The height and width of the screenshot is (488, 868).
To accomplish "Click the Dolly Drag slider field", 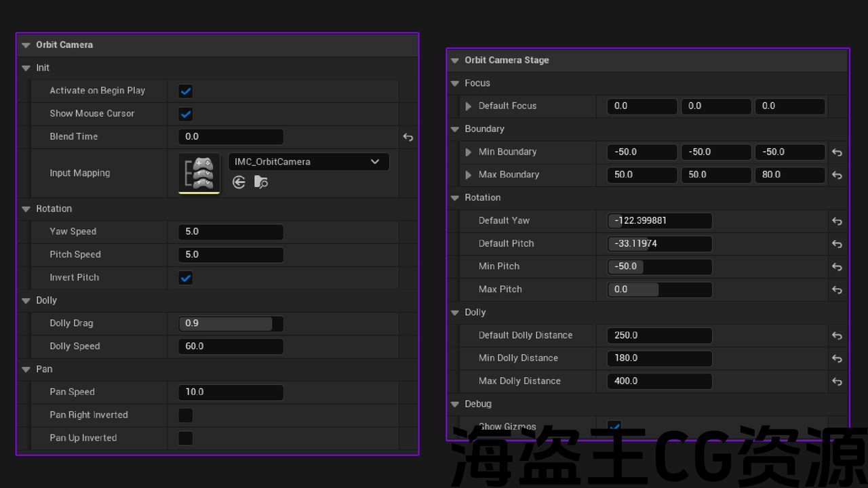I will (x=231, y=324).
